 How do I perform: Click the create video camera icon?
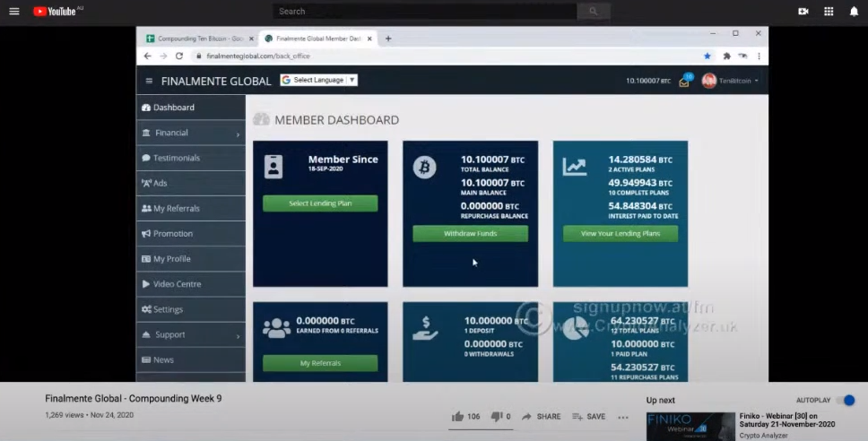tap(803, 11)
